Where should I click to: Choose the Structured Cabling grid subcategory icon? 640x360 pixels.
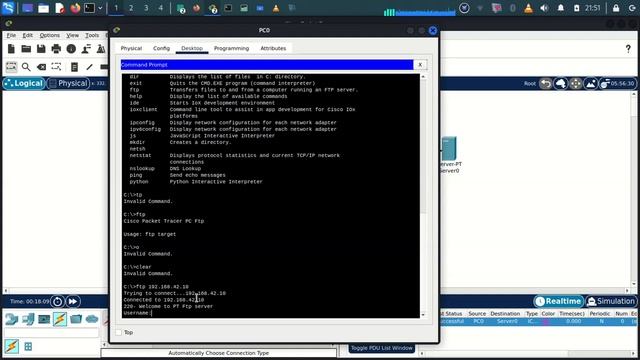click(x=28, y=347)
